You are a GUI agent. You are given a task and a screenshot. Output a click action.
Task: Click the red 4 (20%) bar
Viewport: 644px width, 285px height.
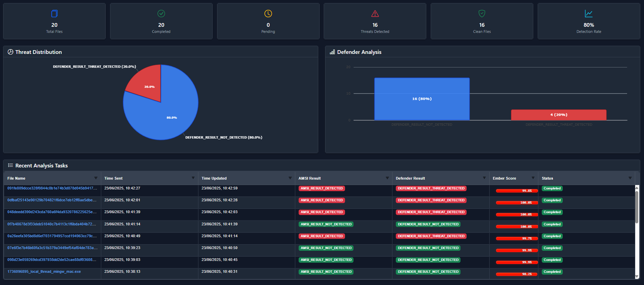point(559,115)
